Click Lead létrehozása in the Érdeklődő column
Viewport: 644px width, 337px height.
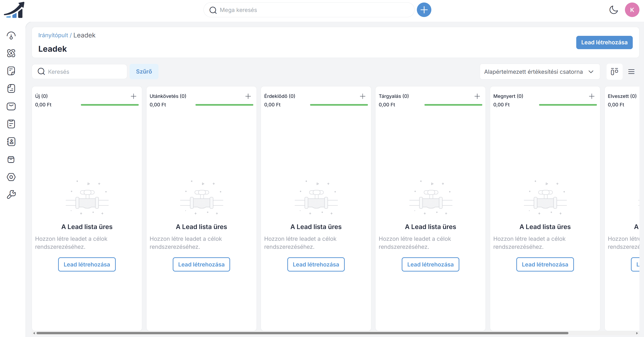[316, 264]
